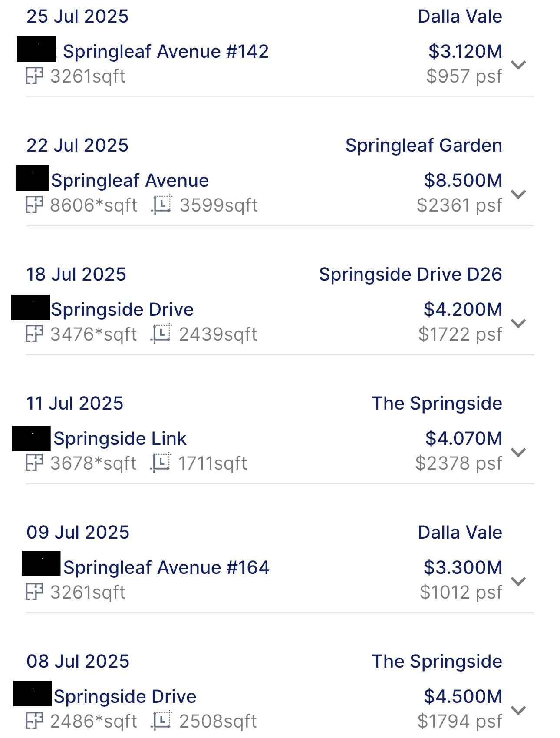The height and width of the screenshot is (738, 560).
Task: Open Springleaf Avenue #164 address link
Action: click(x=166, y=567)
